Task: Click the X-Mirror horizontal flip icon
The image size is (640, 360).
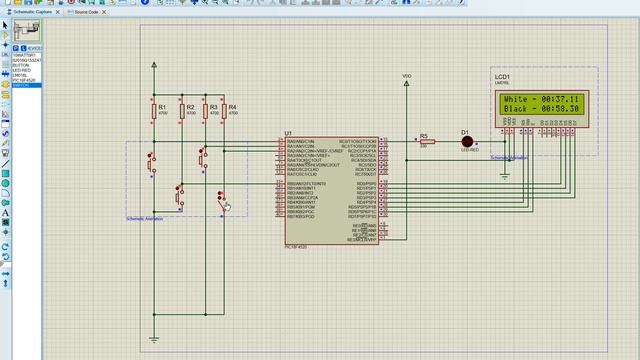Action: coord(5,273)
